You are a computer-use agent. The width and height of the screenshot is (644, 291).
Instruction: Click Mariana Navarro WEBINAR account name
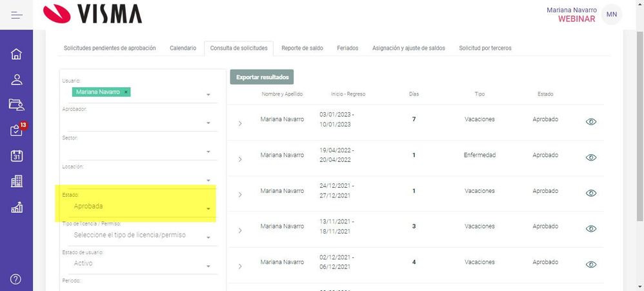pos(571,14)
